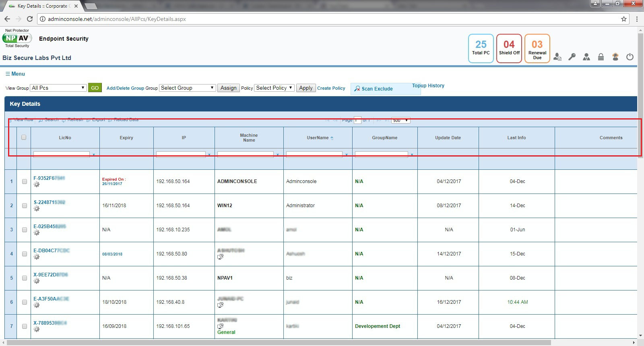Image resolution: width=644 pixels, height=346 pixels.
Task: Open the Topup History link
Action: point(428,86)
